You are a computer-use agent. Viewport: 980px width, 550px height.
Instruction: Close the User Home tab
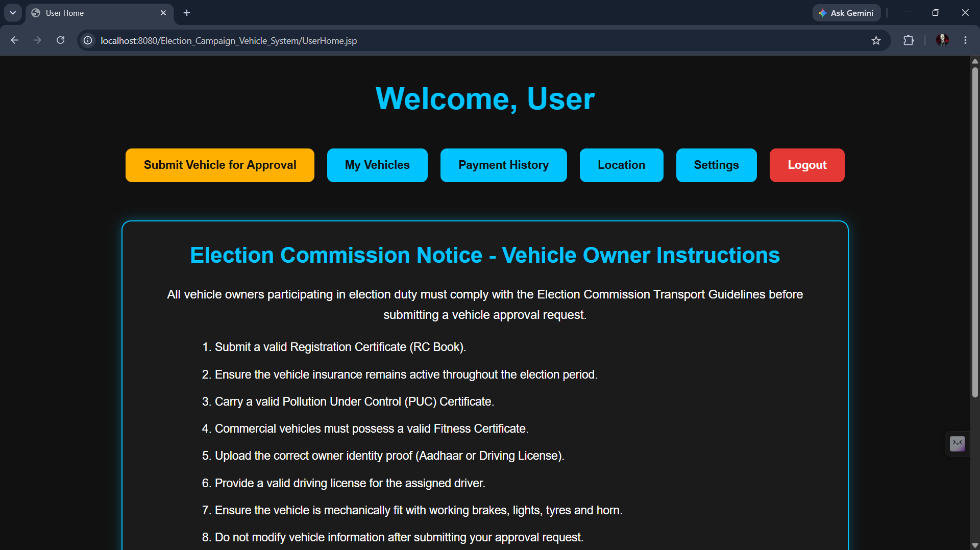coord(163,13)
